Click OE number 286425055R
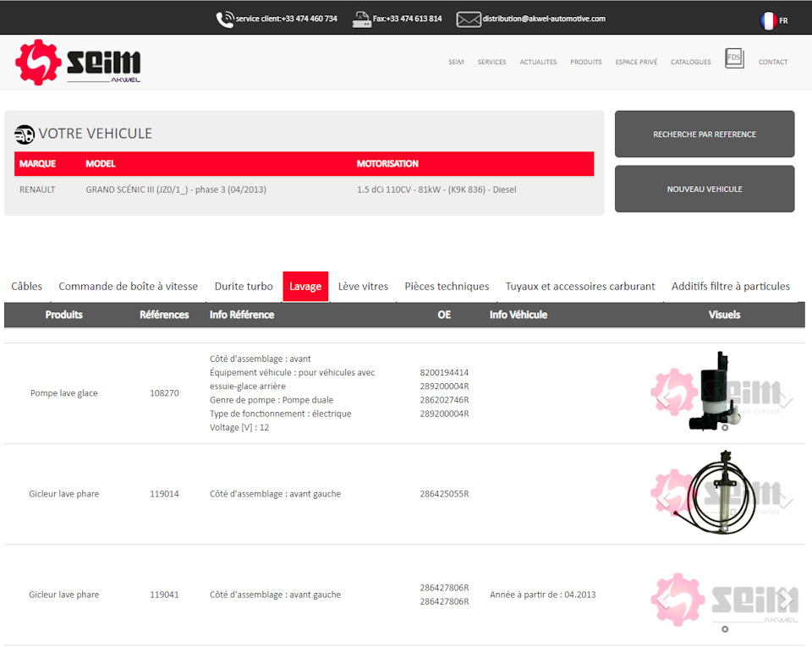This screenshot has width=812, height=647. [x=444, y=494]
